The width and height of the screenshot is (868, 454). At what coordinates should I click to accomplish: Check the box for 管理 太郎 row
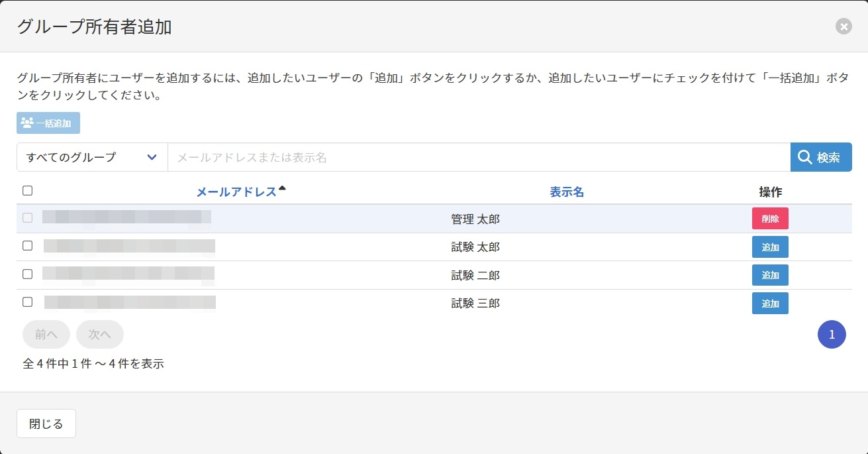tap(27, 217)
